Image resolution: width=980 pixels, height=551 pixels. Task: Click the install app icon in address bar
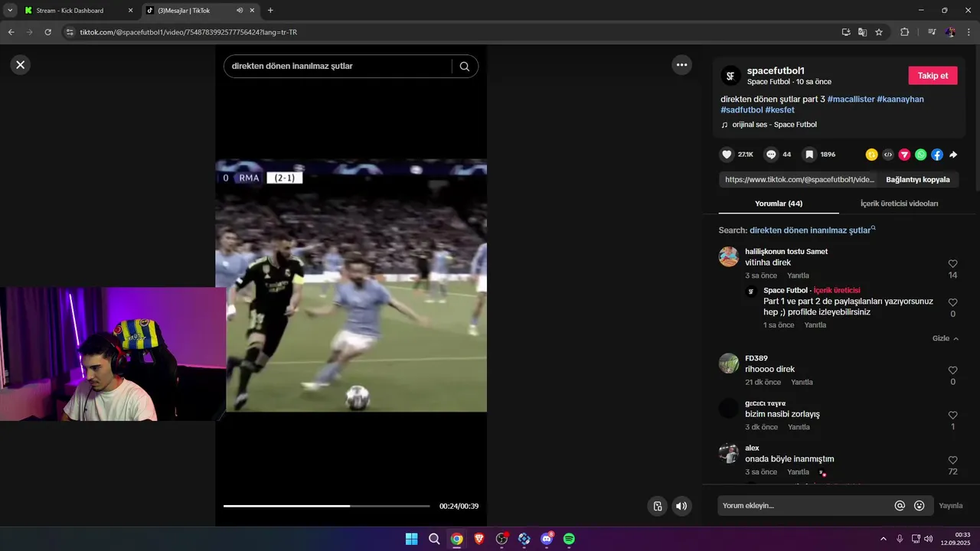tap(846, 32)
